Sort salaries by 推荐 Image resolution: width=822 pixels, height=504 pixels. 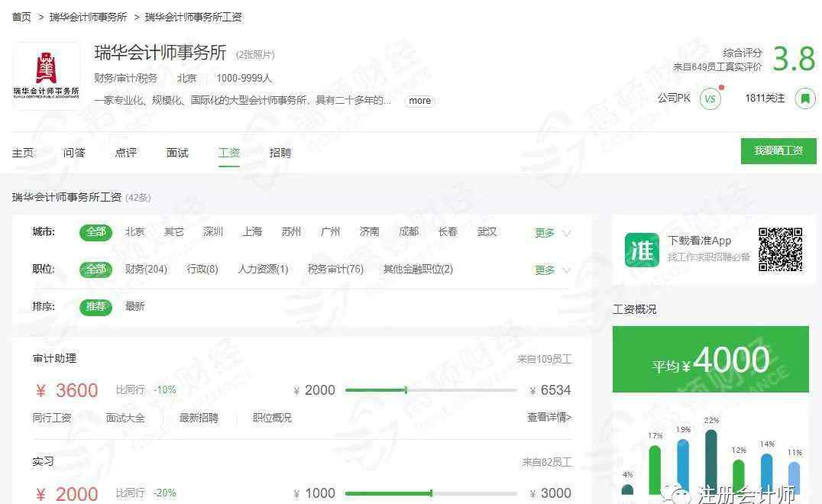96,306
